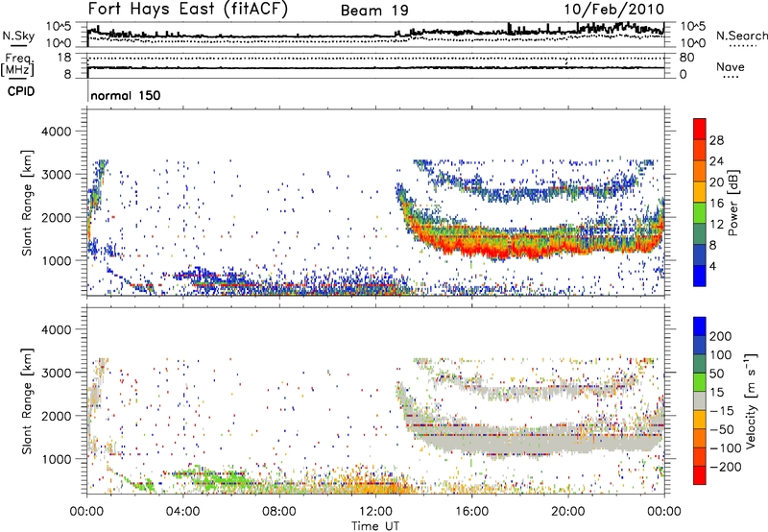This screenshot has height=532, width=768.
Task: Select the 'N.Sky' legend label
Action: click(18, 36)
